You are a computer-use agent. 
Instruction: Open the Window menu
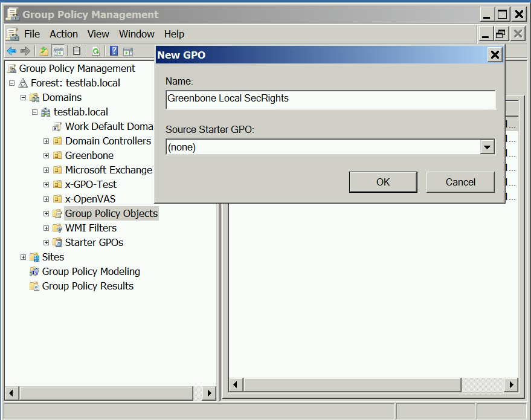tap(137, 34)
